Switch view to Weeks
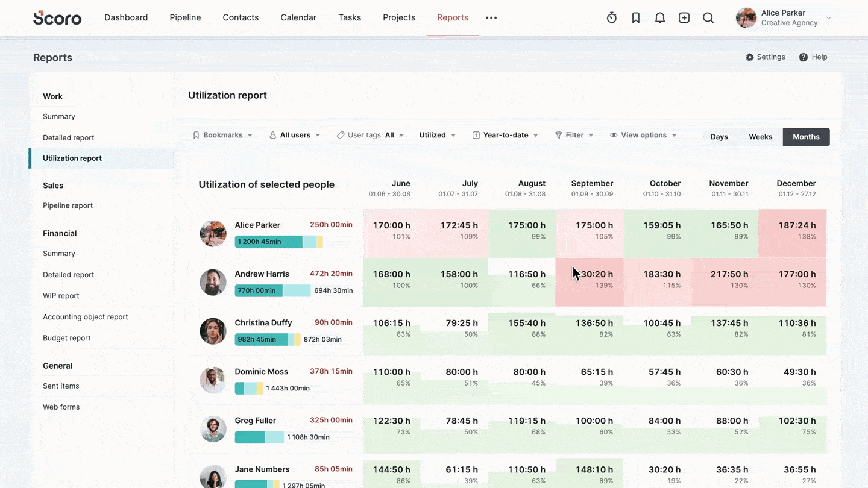868x488 pixels. tap(760, 137)
